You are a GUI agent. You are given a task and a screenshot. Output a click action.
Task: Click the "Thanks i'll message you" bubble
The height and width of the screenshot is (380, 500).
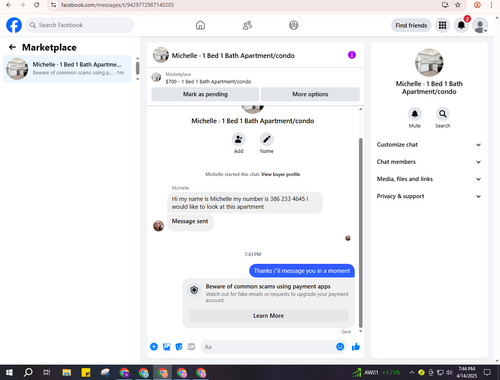302,271
